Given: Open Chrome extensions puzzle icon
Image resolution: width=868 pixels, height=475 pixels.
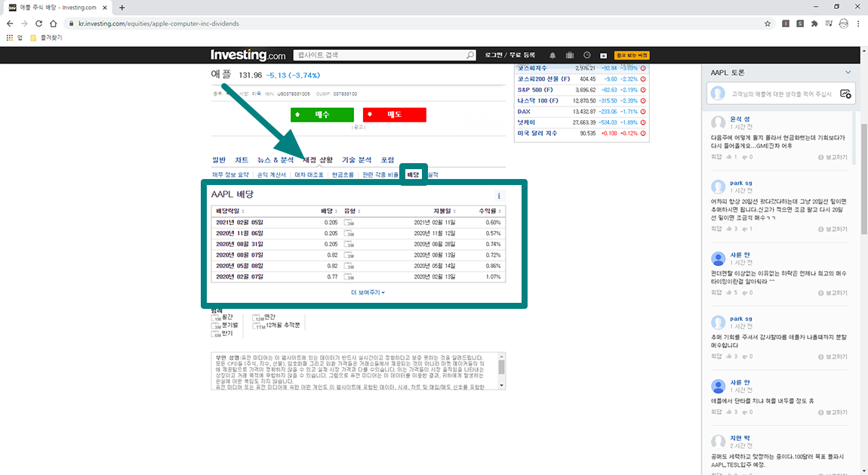Looking at the screenshot, I should coord(814,24).
